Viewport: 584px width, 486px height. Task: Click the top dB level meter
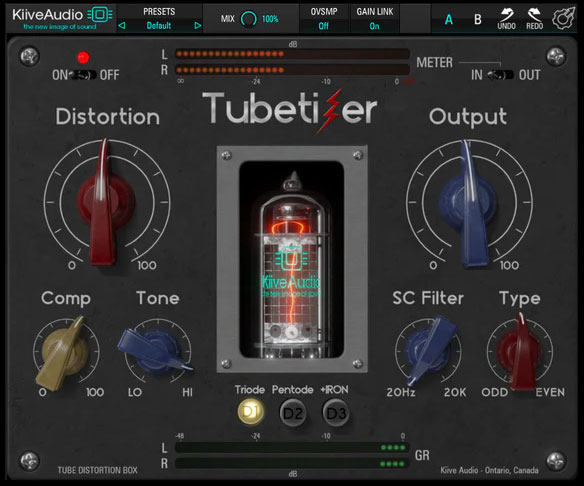click(292, 62)
